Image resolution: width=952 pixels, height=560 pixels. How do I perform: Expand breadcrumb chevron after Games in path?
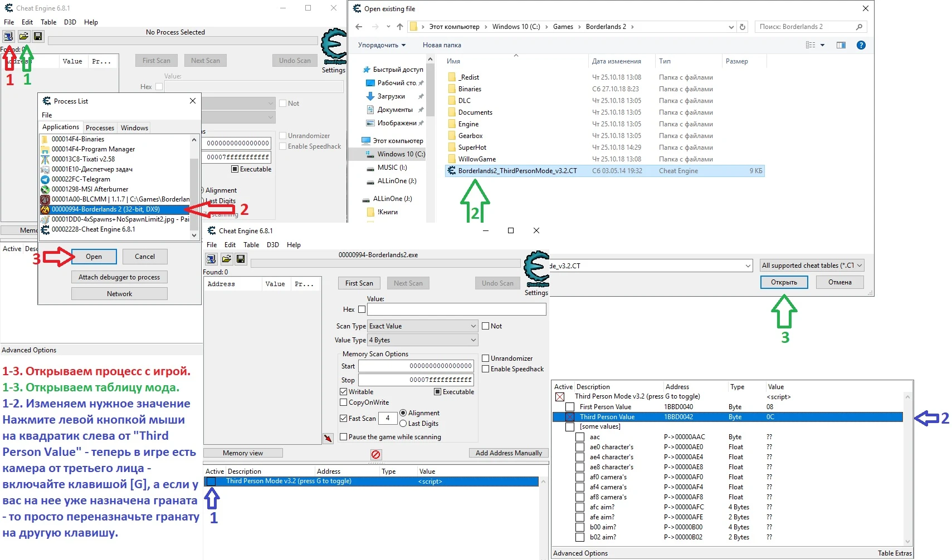(x=579, y=27)
